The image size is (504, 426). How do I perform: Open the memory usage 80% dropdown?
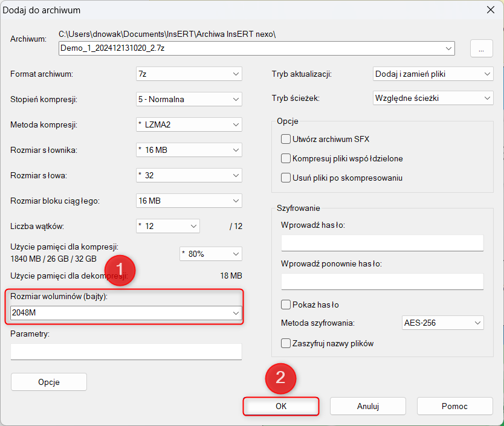click(210, 254)
